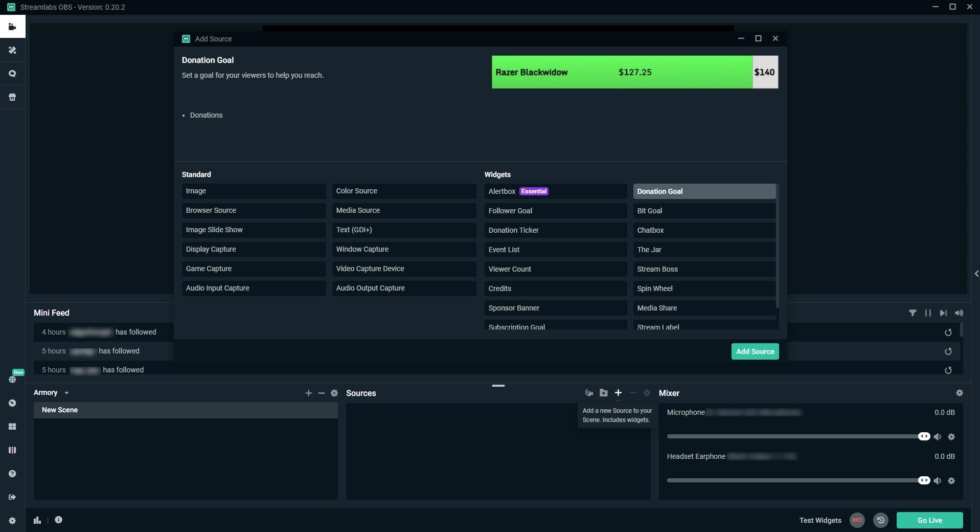Skip the current alert in Mini Feed

click(x=943, y=313)
